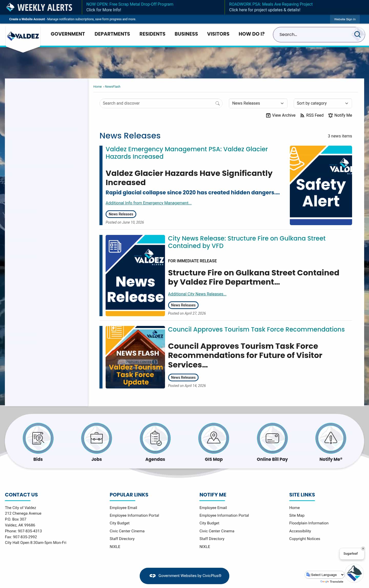
Task: Open the View Archive link
Action: click(x=281, y=115)
